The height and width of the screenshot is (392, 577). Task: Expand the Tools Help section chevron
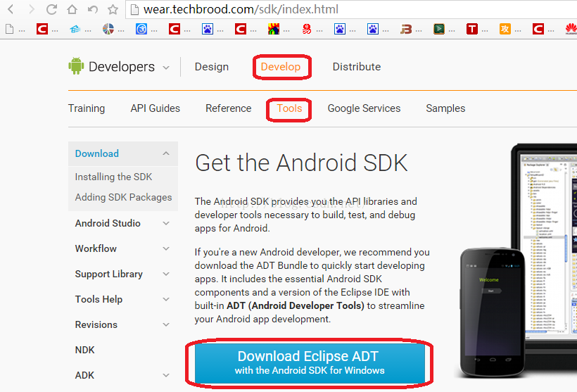(166, 300)
